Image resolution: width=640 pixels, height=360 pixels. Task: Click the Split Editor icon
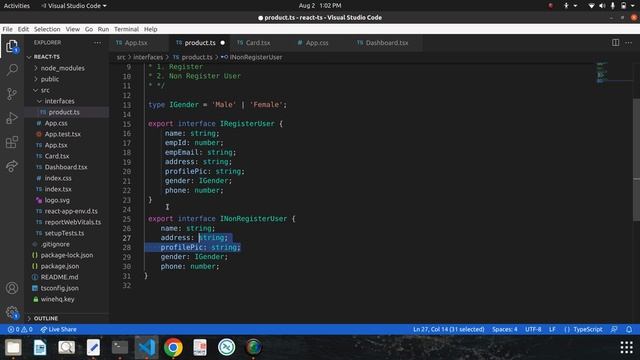click(x=615, y=42)
